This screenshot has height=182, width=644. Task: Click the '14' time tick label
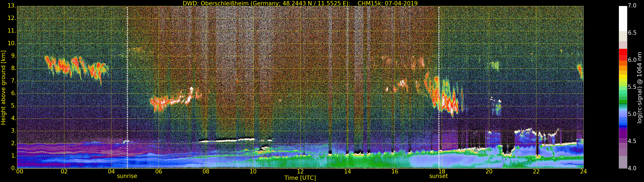[348, 172]
